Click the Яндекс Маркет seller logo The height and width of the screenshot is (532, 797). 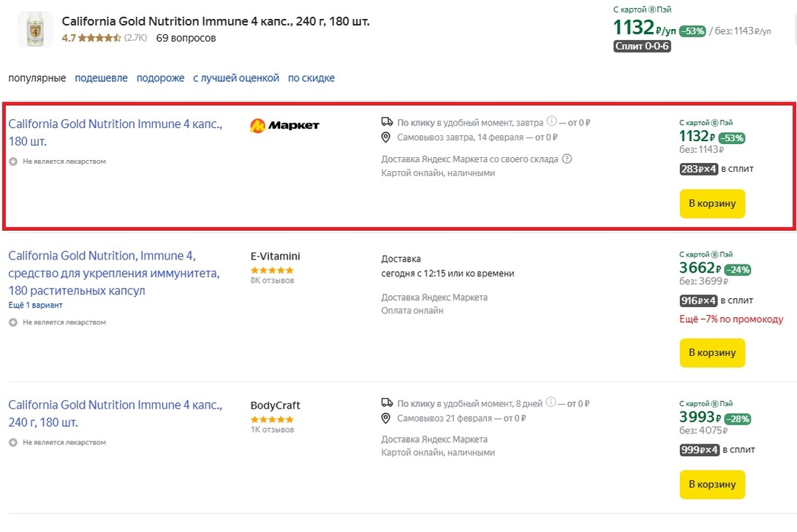(x=284, y=126)
